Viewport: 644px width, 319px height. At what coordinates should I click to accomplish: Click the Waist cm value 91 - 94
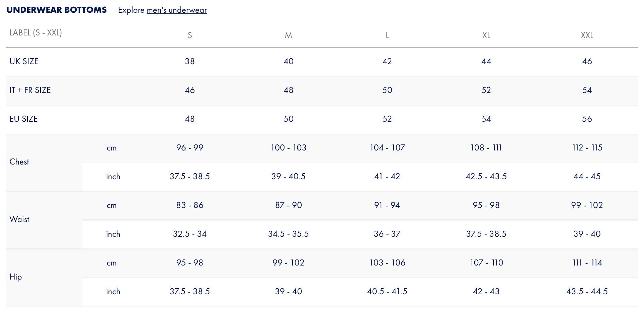[x=387, y=205]
